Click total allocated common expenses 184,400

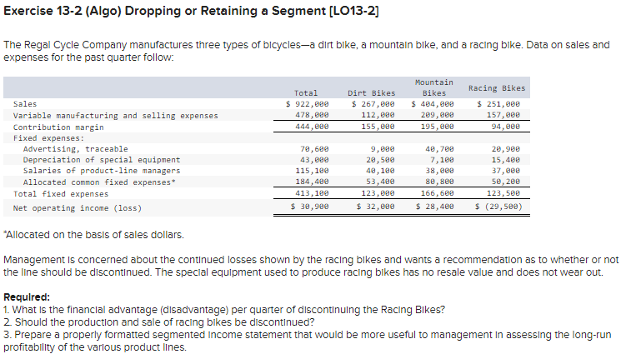312,182
